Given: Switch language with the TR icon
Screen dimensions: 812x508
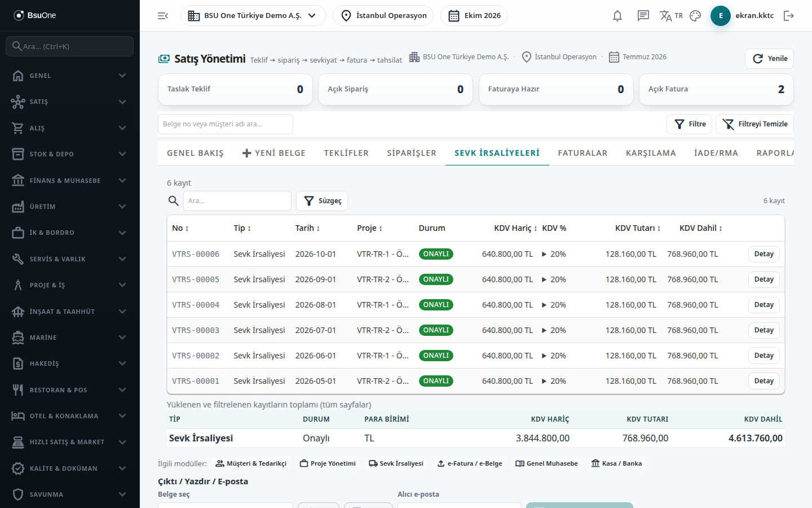Looking at the screenshot, I should pos(671,16).
